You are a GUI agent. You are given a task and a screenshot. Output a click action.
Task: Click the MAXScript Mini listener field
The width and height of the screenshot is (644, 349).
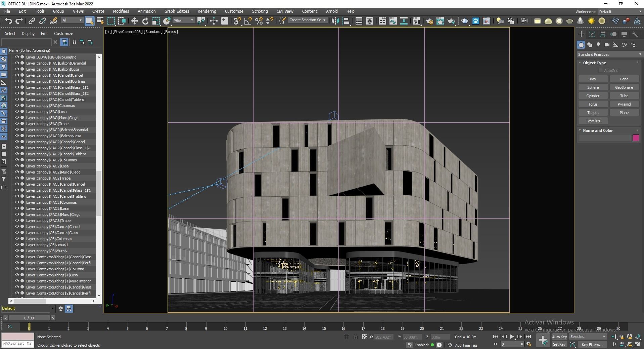tap(18, 344)
